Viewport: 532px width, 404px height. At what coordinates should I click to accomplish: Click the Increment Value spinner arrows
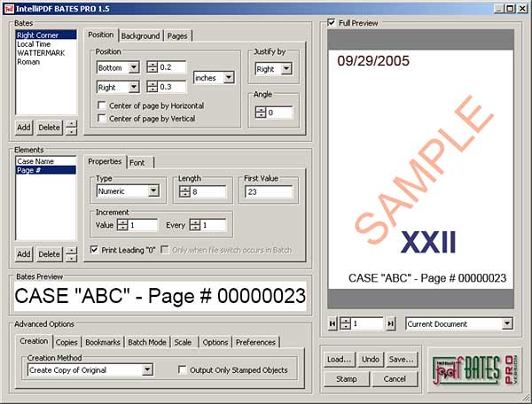122,225
